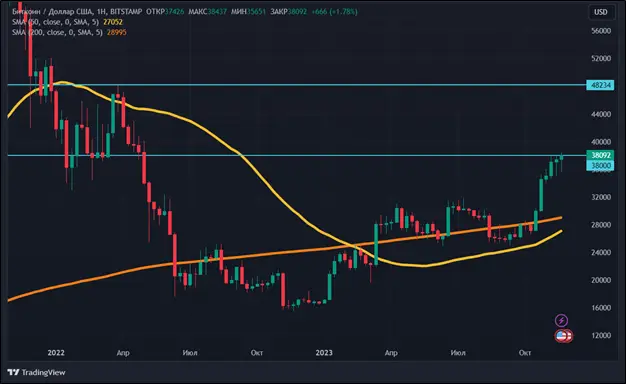The width and height of the screenshot is (626, 384).
Task: Click the TradingView logo icon
Action: pos(13,372)
